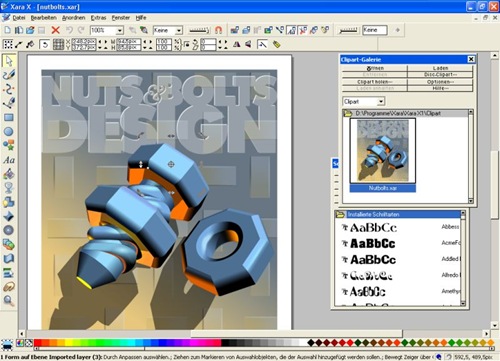Screen dimensions: 500x361
Task: Select the Abbess font sample row
Action: 398,228
